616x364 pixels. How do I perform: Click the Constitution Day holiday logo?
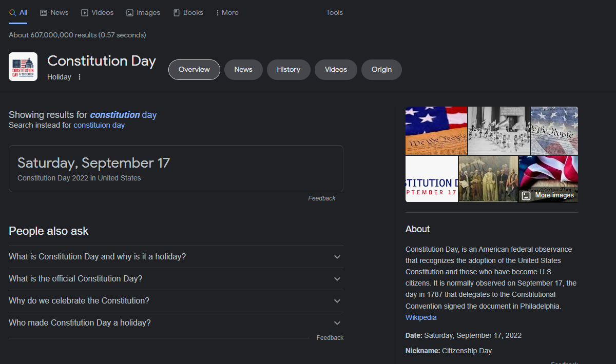pyautogui.click(x=23, y=67)
